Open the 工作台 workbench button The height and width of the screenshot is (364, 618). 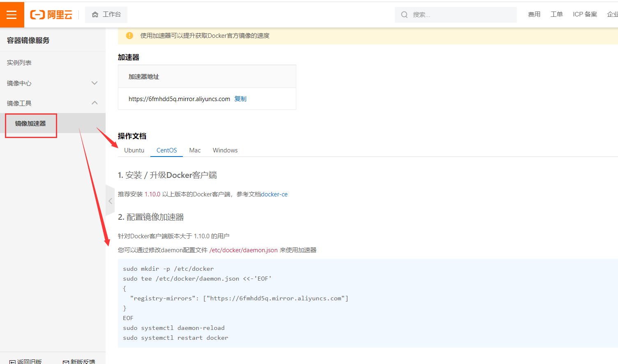pyautogui.click(x=106, y=14)
